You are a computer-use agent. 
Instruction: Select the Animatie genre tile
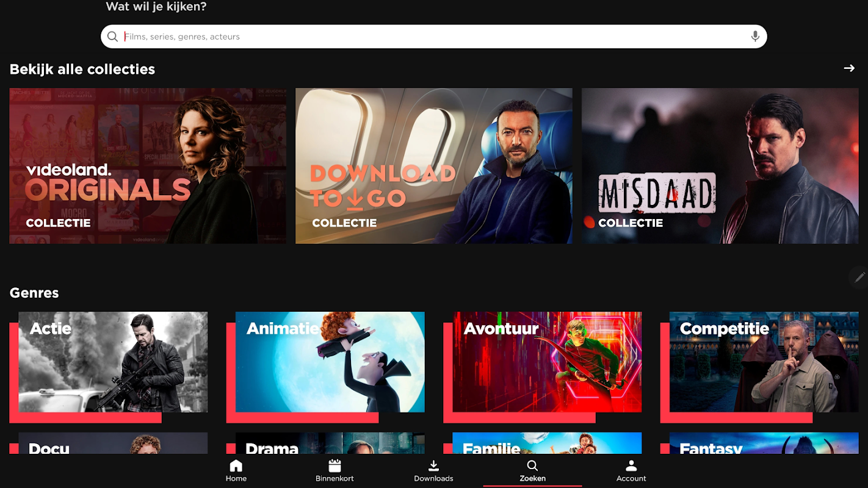pyautogui.click(x=325, y=367)
